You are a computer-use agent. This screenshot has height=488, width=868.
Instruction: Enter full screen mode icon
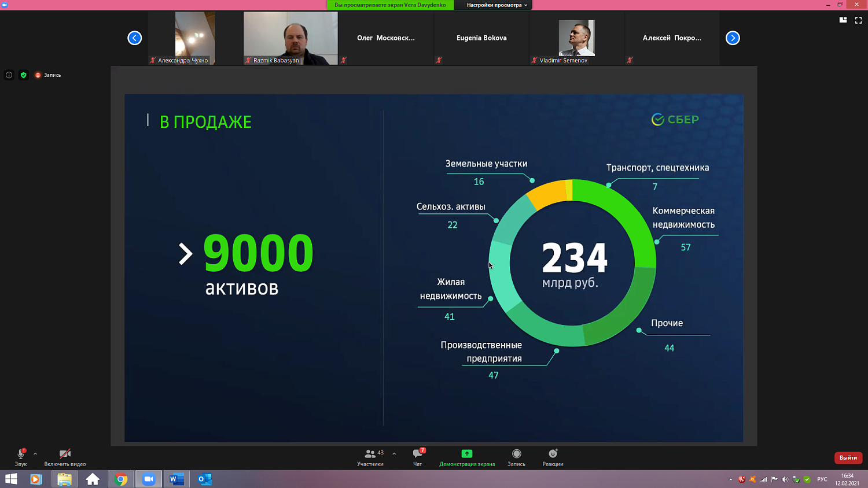point(859,20)
